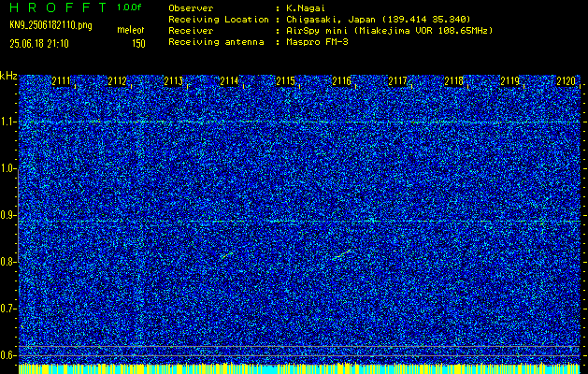The image size is (588, 374).
Task: Select the Chigasaki, Japan location text
Action: coord(378,20)
